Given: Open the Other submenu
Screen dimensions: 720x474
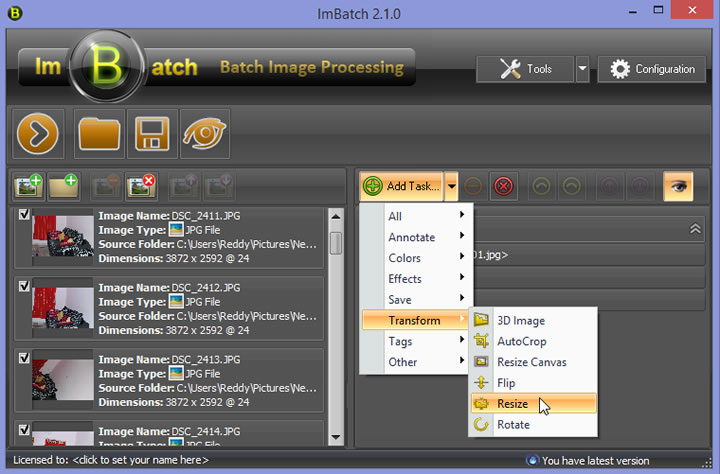Looking at the screenshot, I should click(x=415, y=362).
